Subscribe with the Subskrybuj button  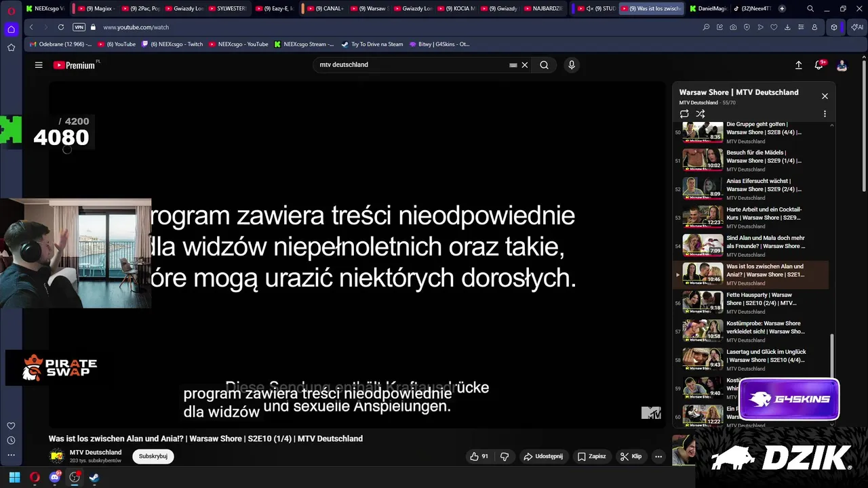(x=153, y=456)
